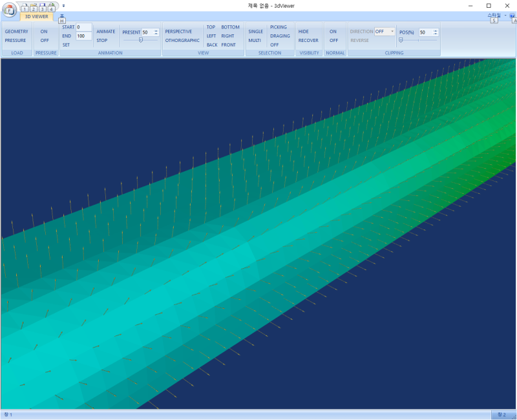The image size is (517, 420).
Task: Set the camera to BOTTOM view
Action: [x=230, y=27]
